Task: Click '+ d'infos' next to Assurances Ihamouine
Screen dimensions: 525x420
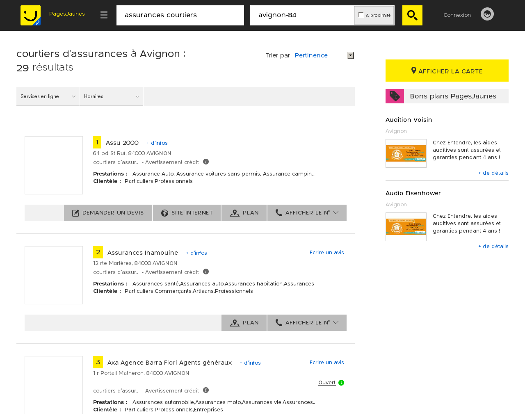Action: pos(196,253)
